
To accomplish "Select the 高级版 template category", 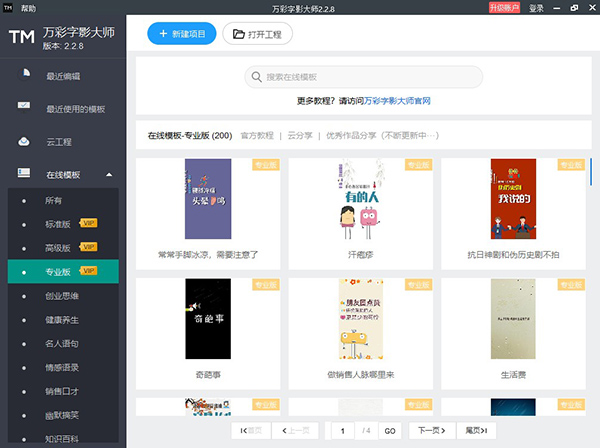I will point(63,248).
